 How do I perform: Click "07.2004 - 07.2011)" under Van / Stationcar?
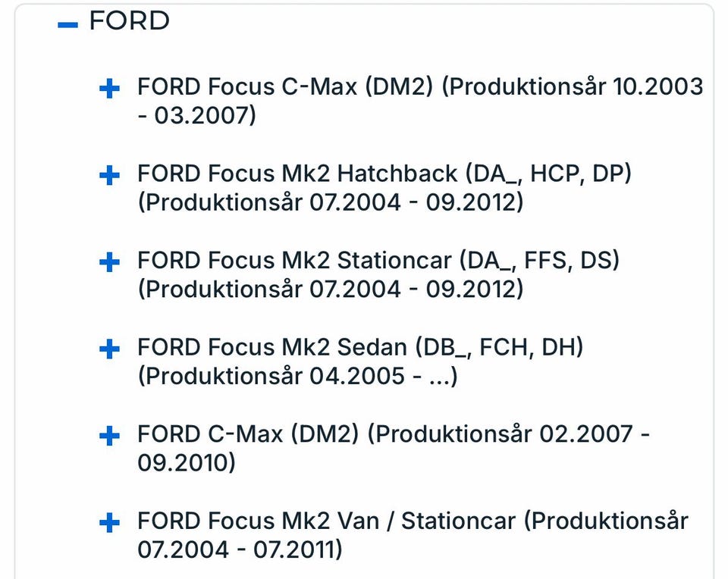[x=240, y=549]
